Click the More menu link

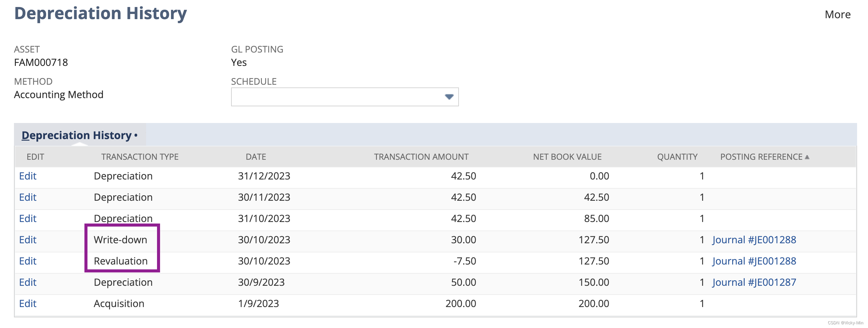pyautogui.click(x=837, y=15)
